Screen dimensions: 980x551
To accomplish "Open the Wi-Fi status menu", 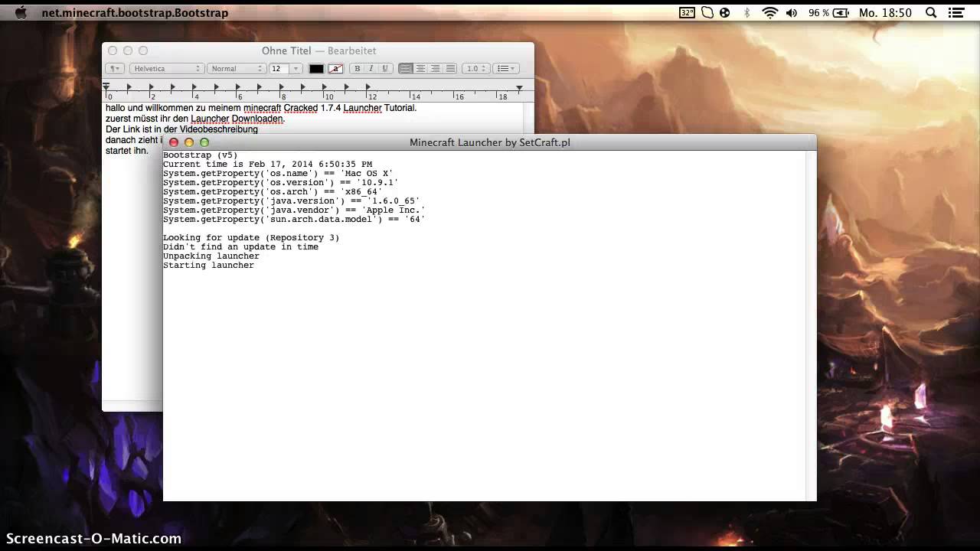I will coord(770,13).
